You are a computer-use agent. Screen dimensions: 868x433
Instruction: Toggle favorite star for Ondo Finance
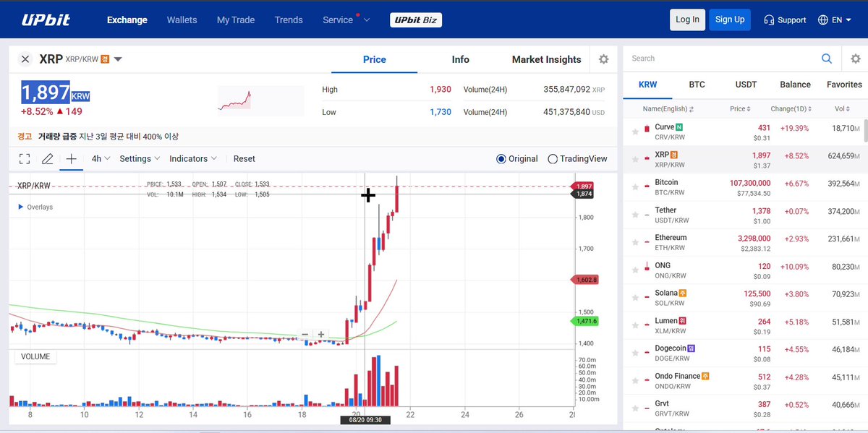635,380
